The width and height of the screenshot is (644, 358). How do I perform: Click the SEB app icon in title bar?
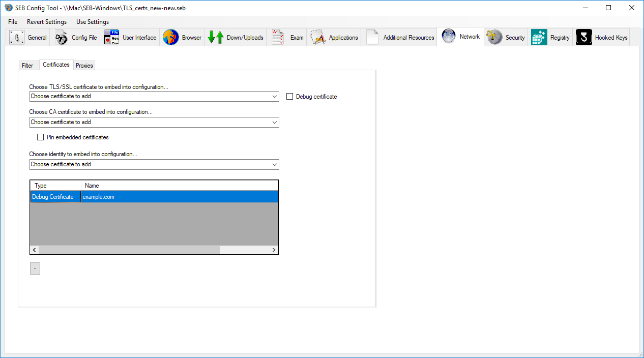8,8
